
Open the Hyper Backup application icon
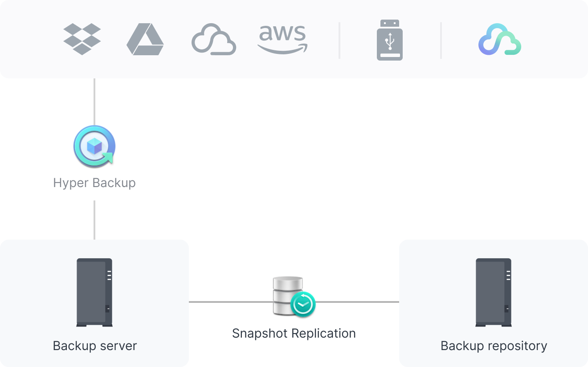(94, 146)
